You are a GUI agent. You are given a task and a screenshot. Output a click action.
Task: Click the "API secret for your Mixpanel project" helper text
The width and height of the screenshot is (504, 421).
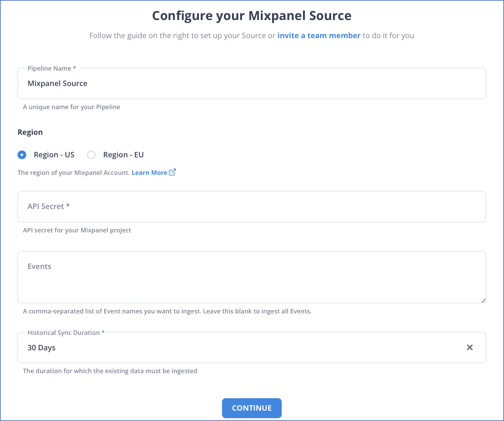coord(77,230)
